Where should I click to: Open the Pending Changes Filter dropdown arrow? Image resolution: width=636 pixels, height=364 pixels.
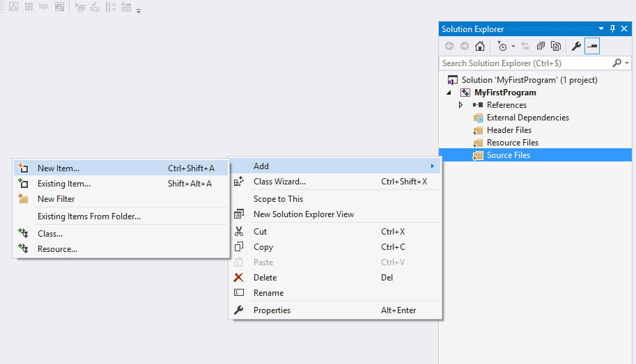(513, 47)
